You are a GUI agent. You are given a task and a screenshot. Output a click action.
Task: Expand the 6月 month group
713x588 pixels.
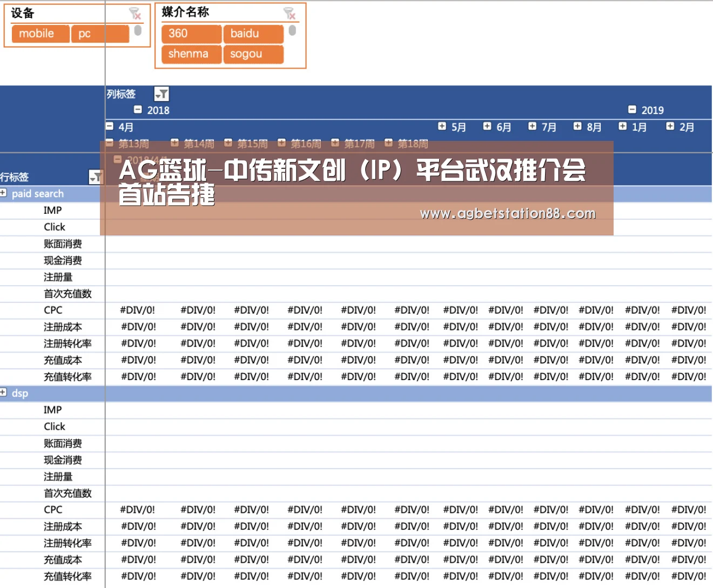487,126
